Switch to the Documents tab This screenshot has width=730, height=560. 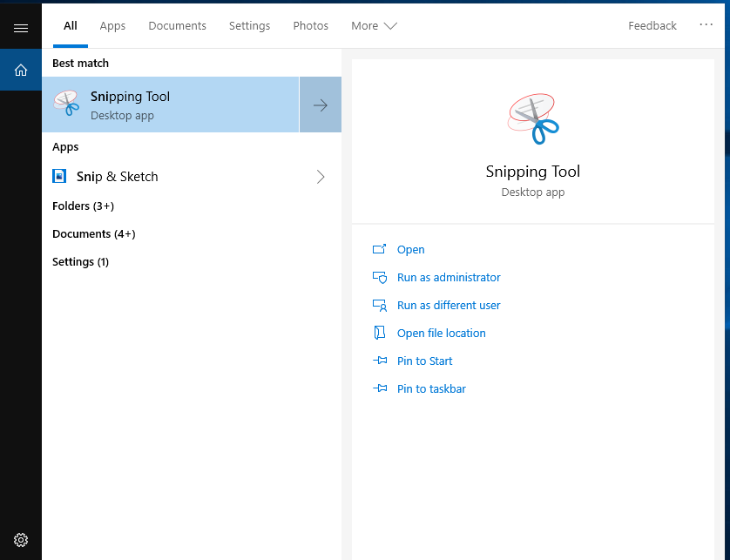178,25
